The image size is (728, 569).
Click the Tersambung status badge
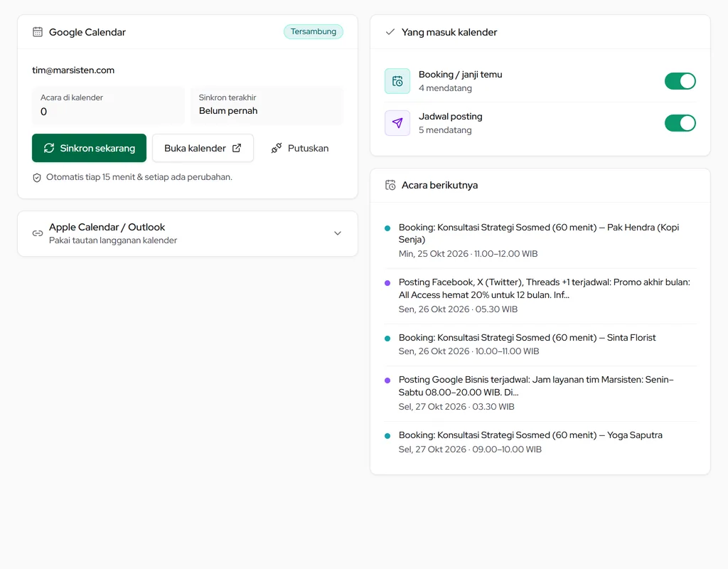[314, 31]
